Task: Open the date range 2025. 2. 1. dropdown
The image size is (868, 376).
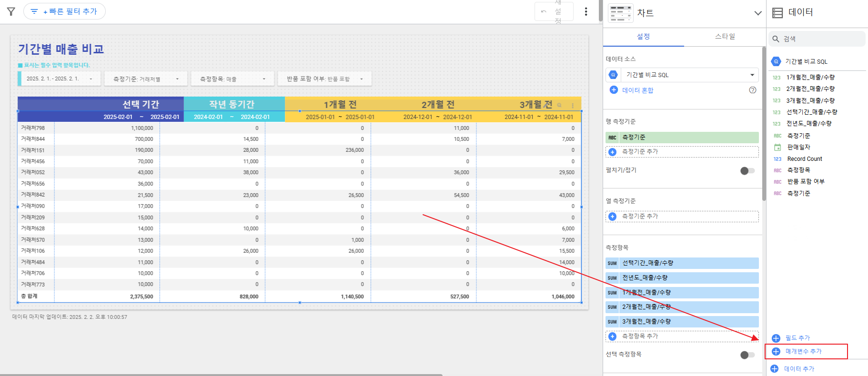Action: coord(60,79)
